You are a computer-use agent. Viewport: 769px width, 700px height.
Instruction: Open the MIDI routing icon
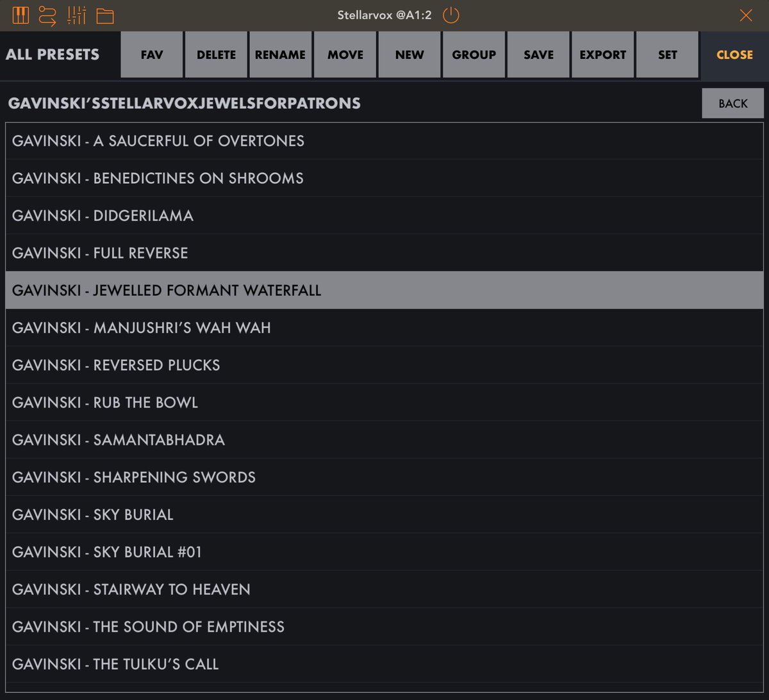click(x=47, y=15)
